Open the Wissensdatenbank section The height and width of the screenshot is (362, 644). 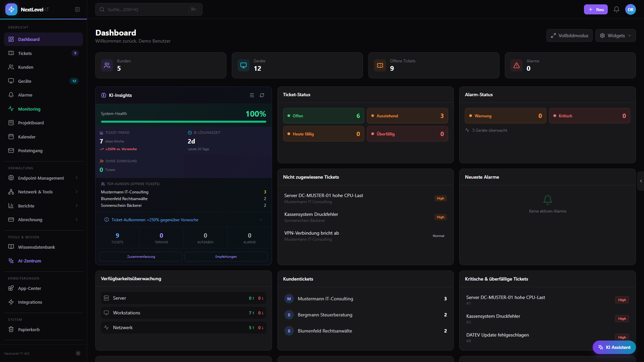click(x=36, y=247)
